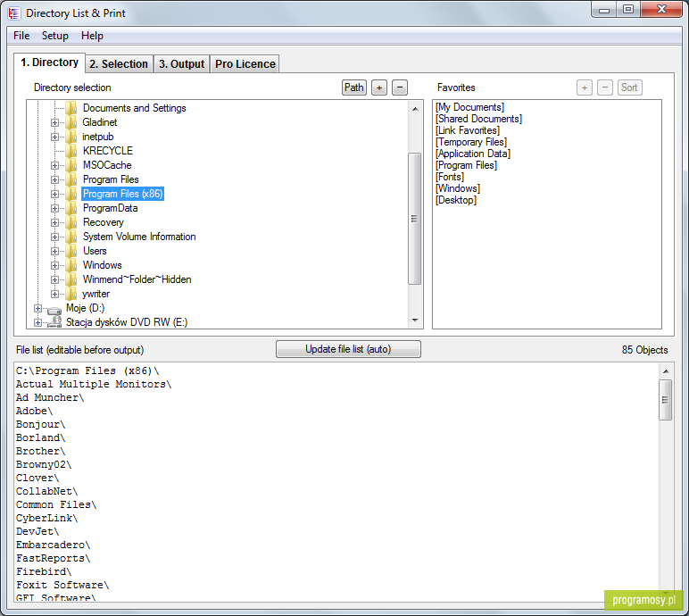Click the Directory List & Print app icon

(x=14, y=13)
